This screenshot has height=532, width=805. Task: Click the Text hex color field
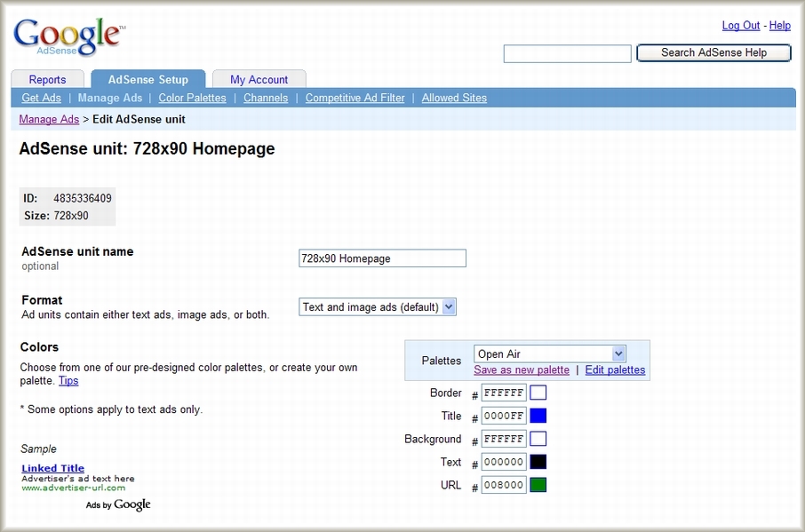point(504,462)
